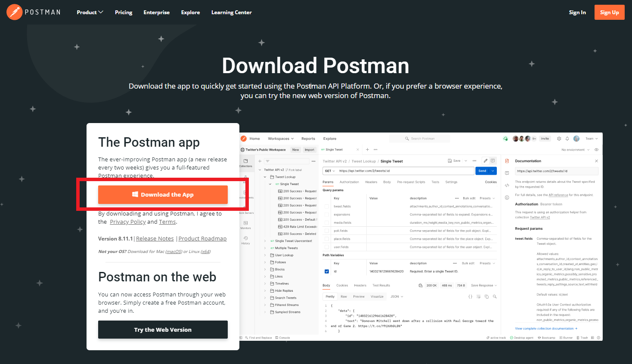Click the Invite button in the app preview
The height and width of the screenshot is (364, 632).
click(545, 139)
